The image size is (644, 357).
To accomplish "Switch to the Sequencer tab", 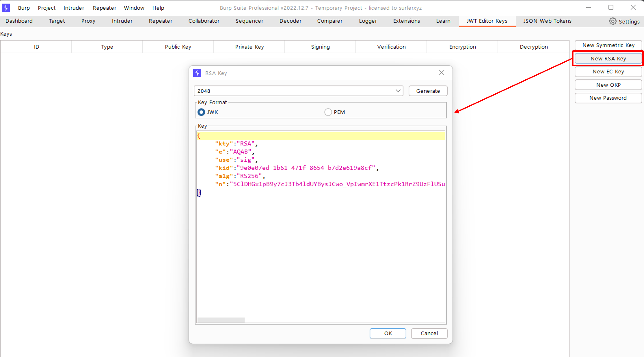I will [x=249, y=21].
